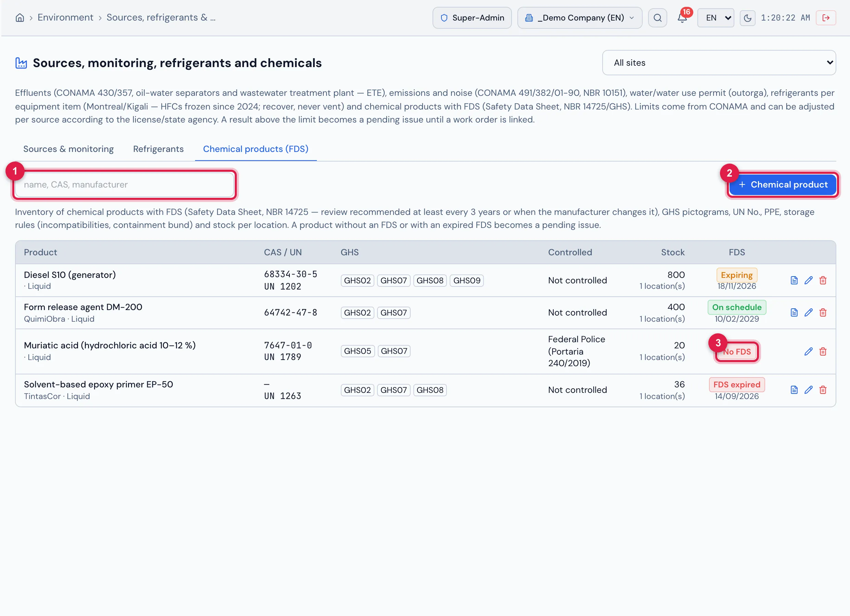This screenshot has width=850, height=616.
Task: Click GHS05 tag on Muriatic acid row
Action: coord(358,351)
